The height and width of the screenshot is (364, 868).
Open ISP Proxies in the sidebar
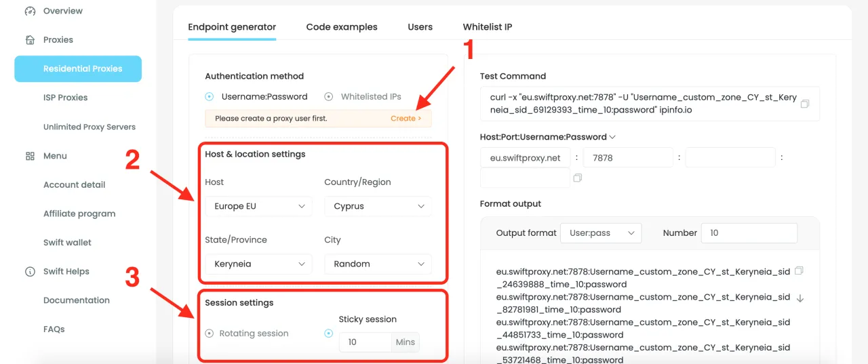click(65, 98)
